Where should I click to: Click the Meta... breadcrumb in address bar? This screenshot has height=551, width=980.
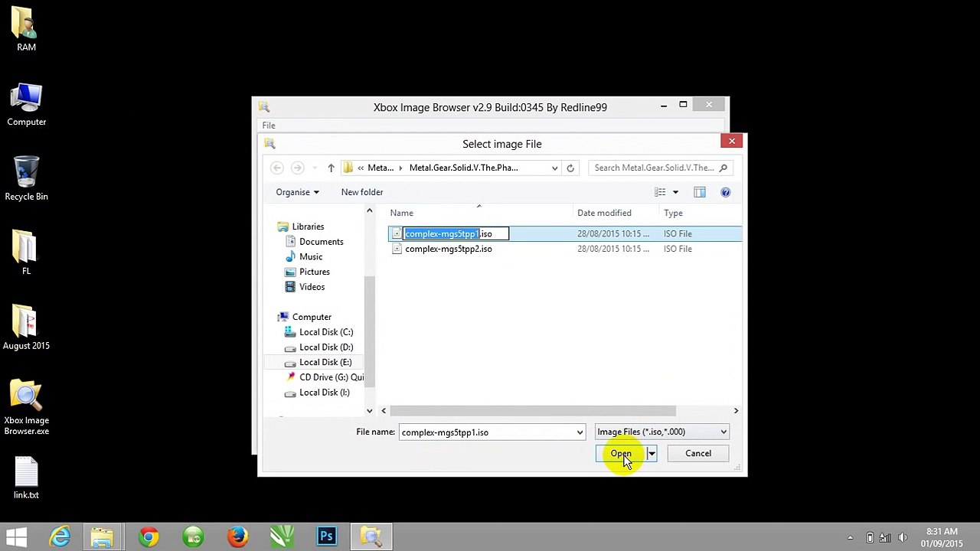tap(381, 168)
